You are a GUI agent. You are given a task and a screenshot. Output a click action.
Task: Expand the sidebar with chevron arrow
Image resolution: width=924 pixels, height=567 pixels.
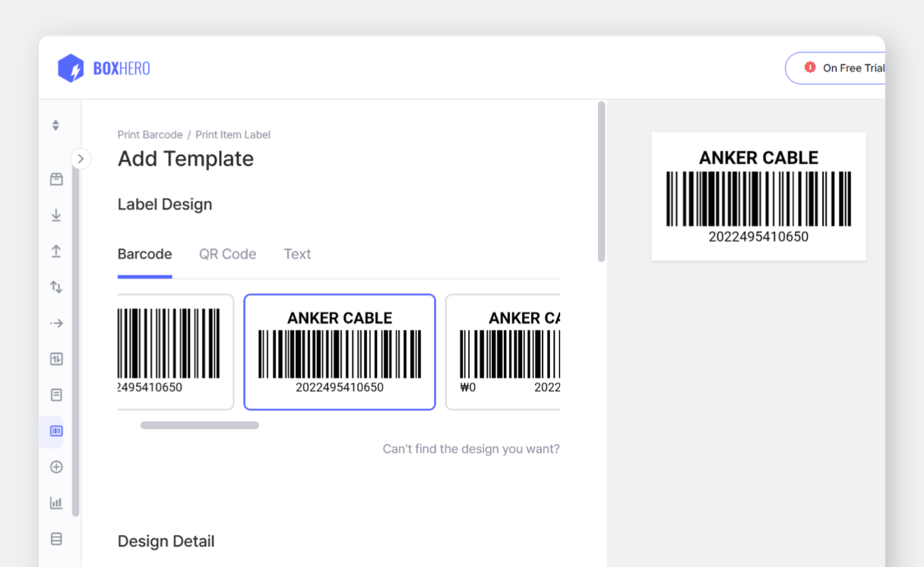click(81, 159)
